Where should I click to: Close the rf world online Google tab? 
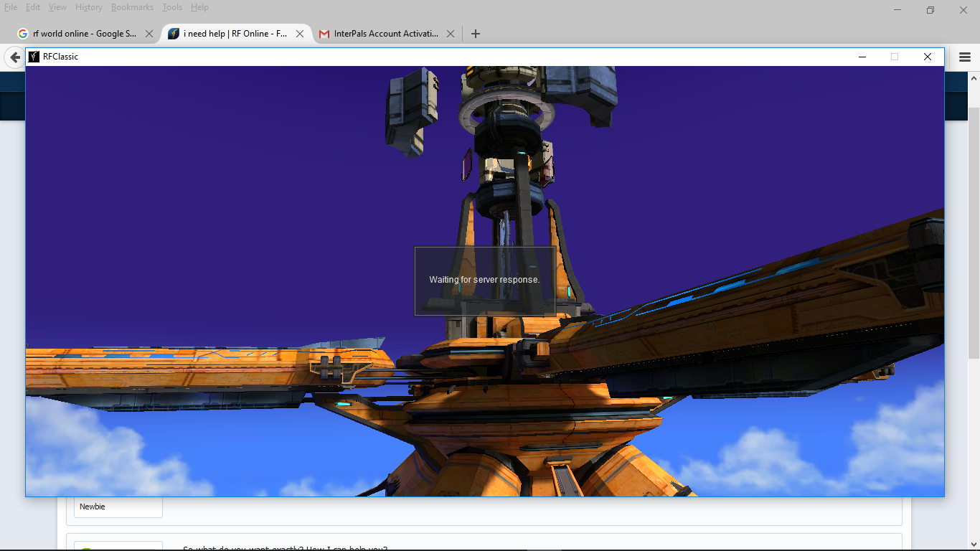[x=149, y=34]
